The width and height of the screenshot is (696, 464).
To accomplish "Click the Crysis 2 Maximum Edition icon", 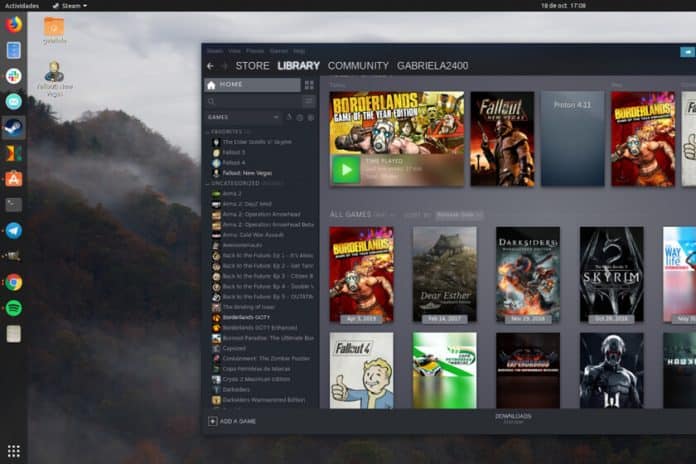I will coord(216,379).
